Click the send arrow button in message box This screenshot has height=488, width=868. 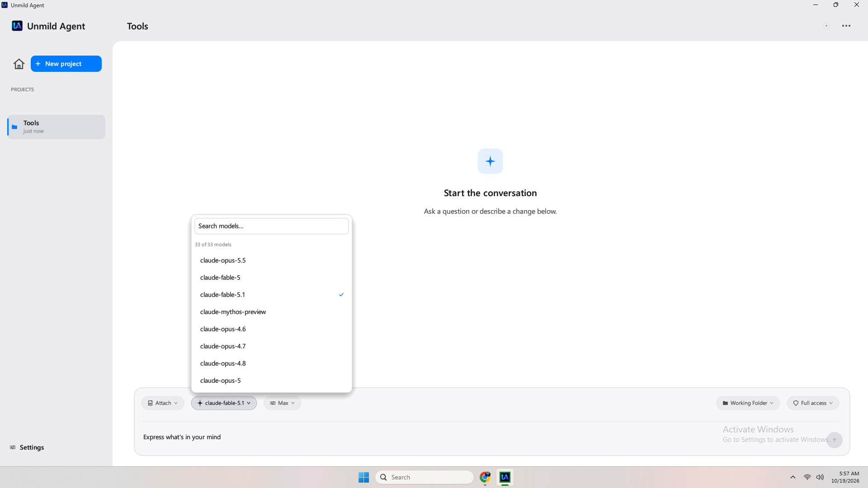pos(835,440)
